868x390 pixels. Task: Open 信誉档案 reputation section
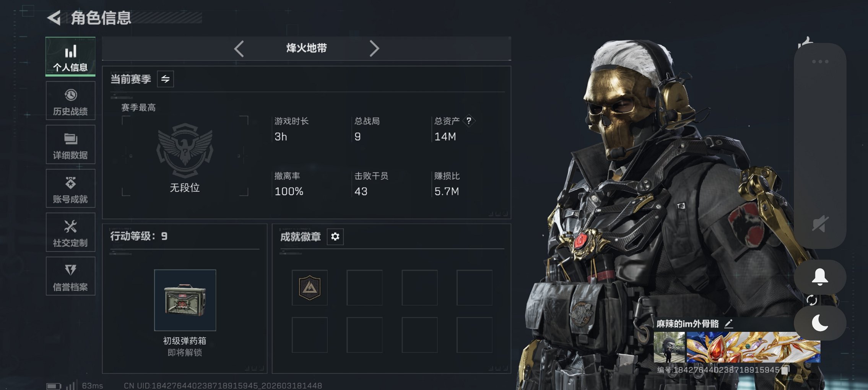click(70, 276)
